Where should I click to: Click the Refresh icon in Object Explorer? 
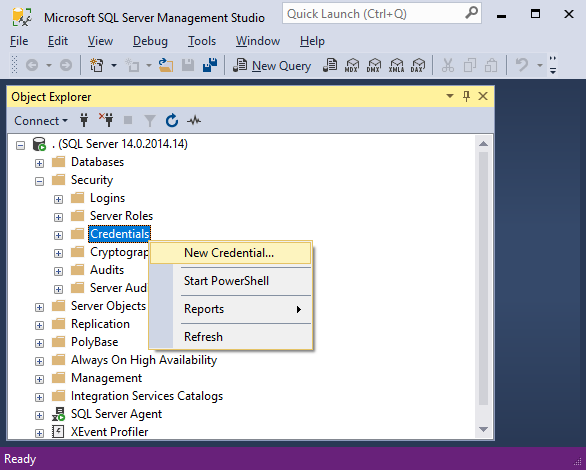click(172, 120)
